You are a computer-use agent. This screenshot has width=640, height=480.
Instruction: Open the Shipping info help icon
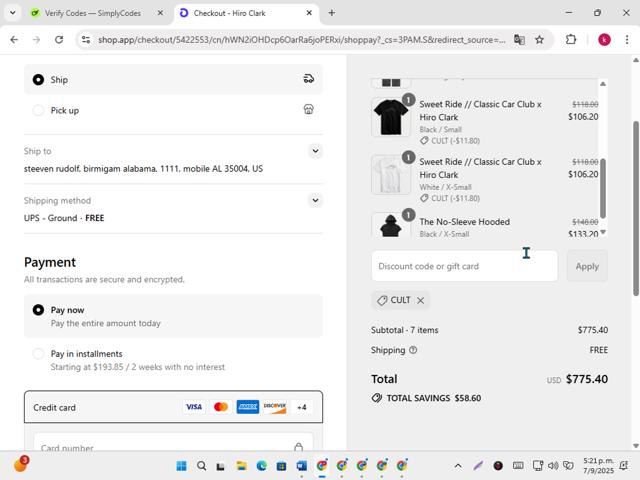tap(413, 350)
